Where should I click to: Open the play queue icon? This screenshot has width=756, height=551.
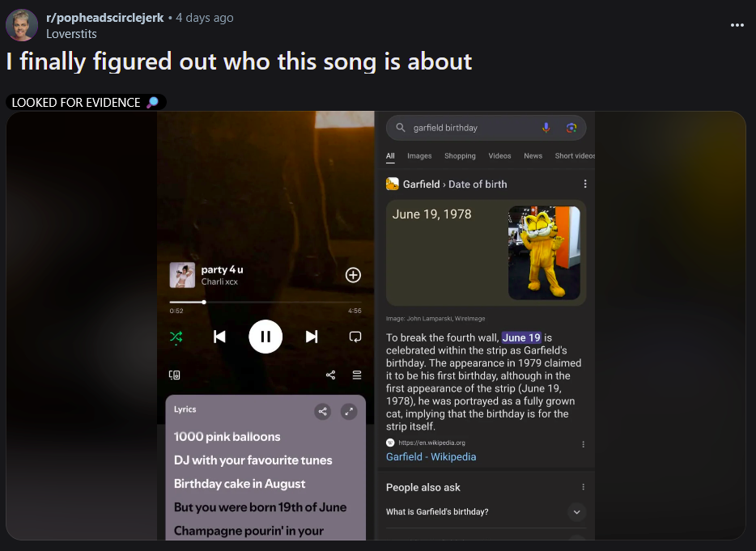(x=357, y=375)
